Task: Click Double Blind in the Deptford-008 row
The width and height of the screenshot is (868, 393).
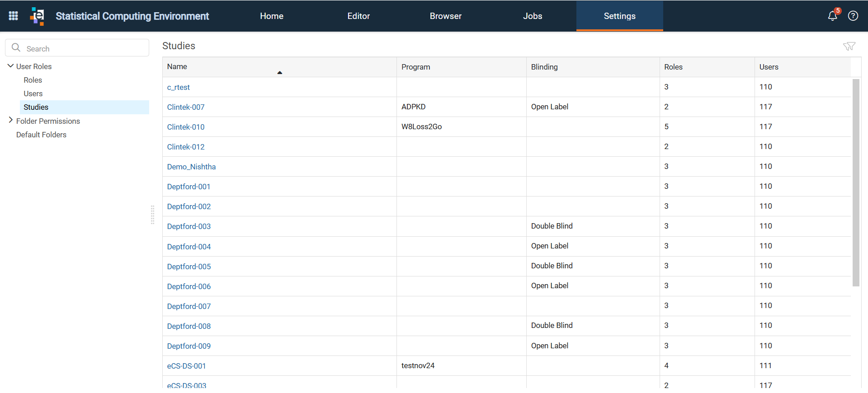Action: point(552,325)
